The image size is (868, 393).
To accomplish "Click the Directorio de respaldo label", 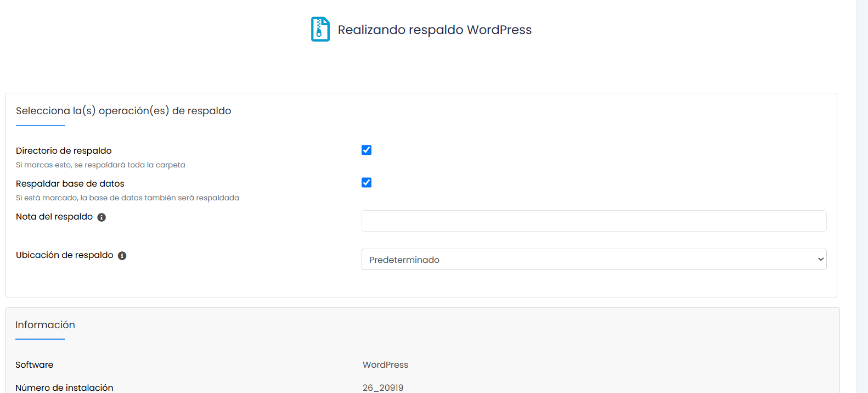I will [x=64, y=151].
